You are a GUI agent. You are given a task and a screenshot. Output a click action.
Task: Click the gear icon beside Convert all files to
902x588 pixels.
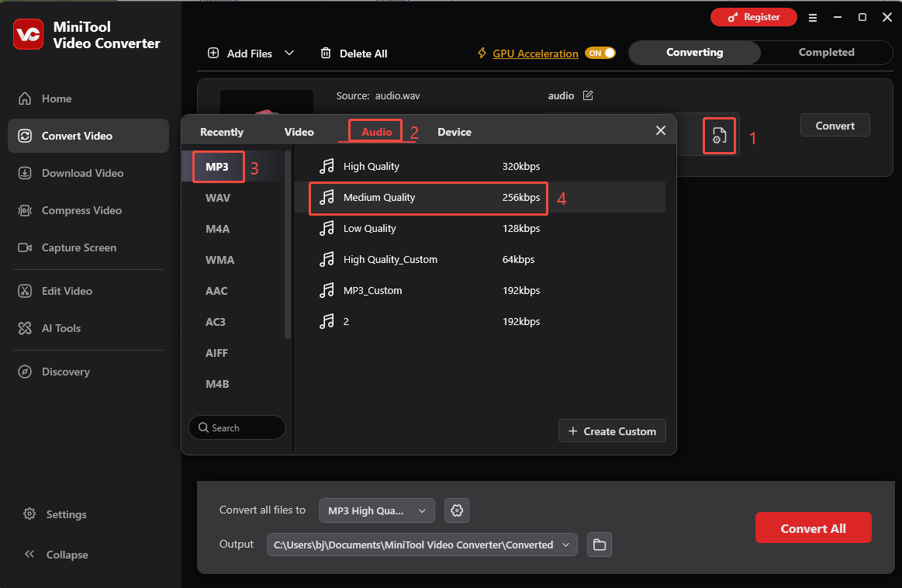457,510
